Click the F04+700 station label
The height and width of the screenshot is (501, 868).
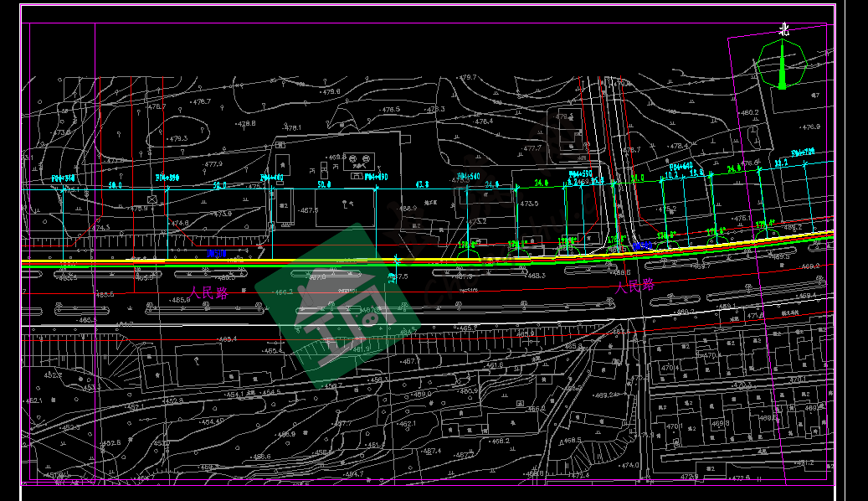(803, 152)
